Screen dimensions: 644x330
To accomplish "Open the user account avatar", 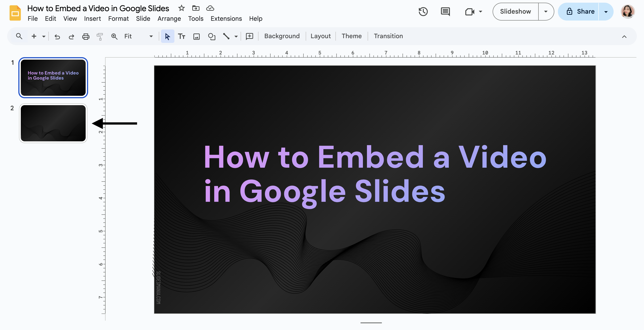I will pos(627,11).
